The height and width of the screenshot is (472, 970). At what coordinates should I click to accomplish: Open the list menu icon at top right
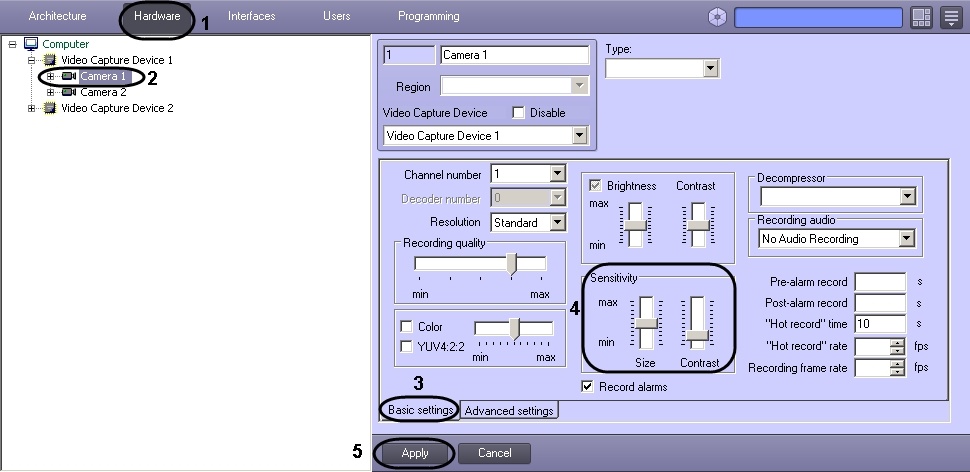[x=951, y=17]
